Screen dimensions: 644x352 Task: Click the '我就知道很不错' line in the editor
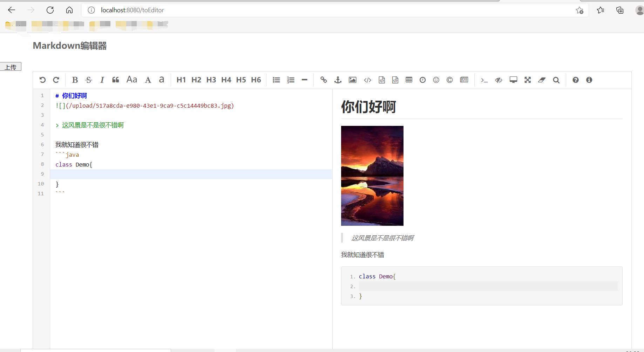click(77, 145)
